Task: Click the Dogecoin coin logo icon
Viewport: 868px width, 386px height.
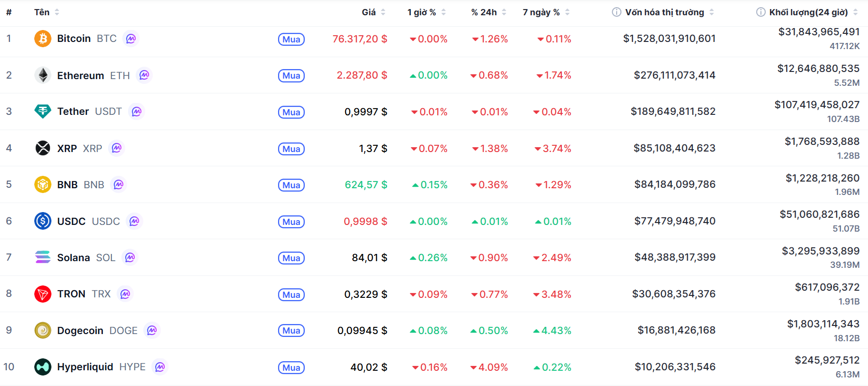Action: pyautogui.click(x=43, y=330)
